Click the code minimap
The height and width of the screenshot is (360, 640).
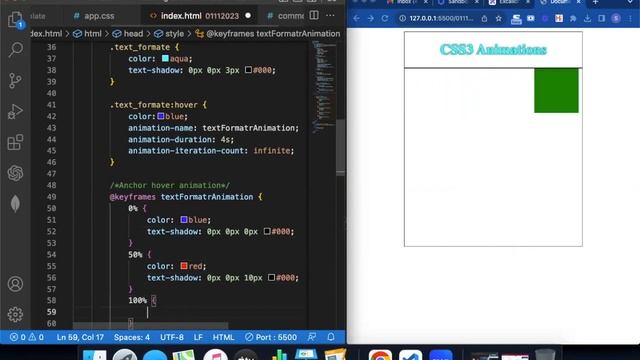[323, 88]
